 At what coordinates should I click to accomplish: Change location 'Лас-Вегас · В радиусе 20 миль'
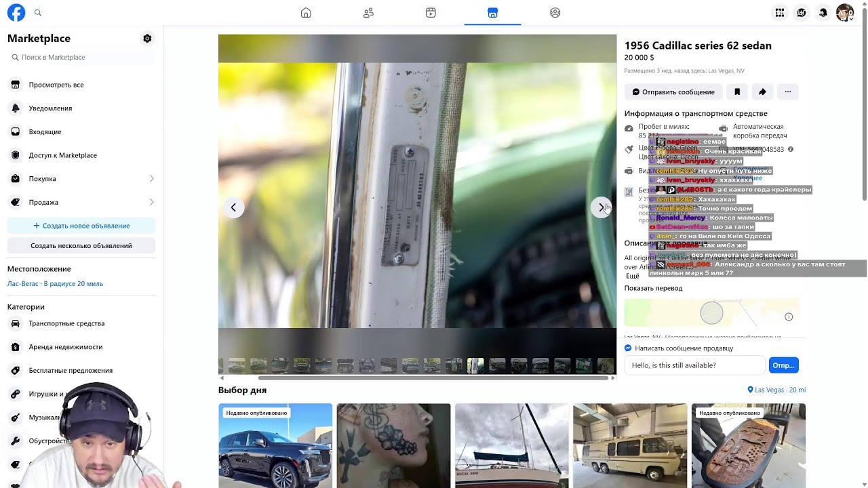[56, 283]
